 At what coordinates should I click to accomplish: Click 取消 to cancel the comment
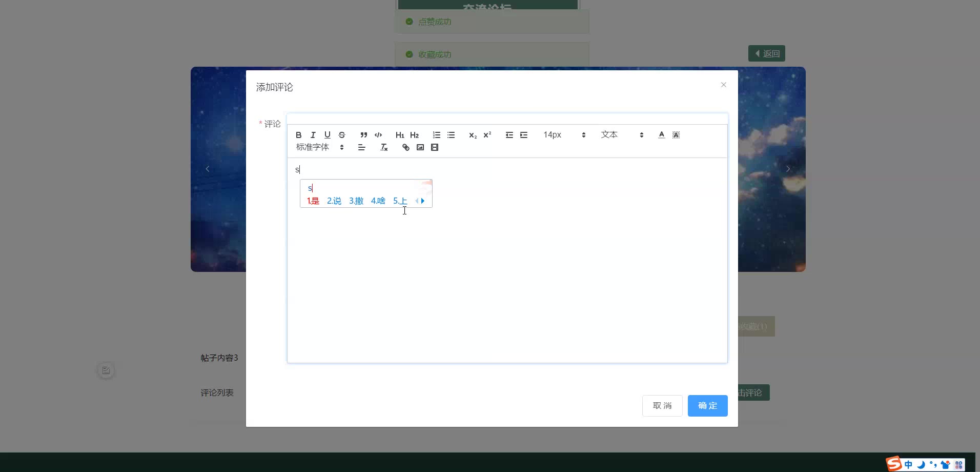point(662,406)
